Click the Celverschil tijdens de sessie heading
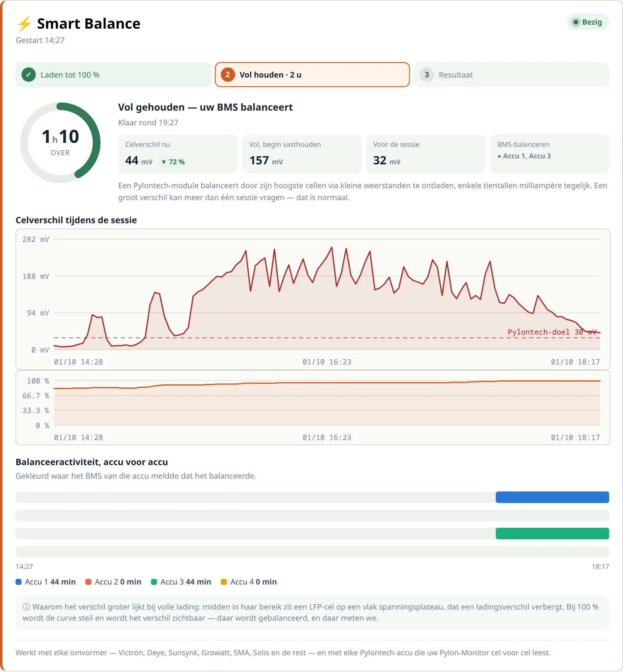 [76, 220]
